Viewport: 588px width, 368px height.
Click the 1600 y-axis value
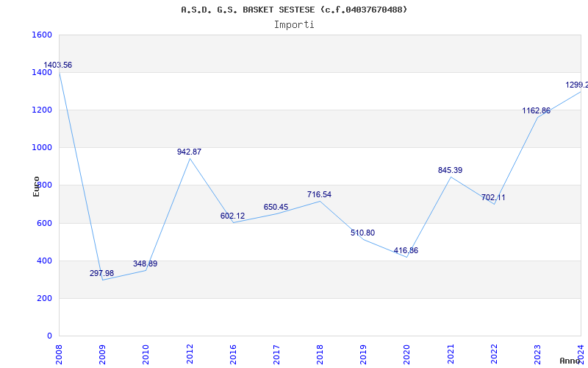[42, 35]
